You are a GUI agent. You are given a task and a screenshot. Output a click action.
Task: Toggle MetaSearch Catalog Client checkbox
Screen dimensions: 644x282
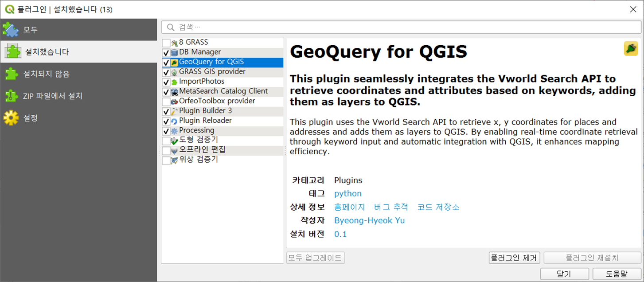(166, 92)
